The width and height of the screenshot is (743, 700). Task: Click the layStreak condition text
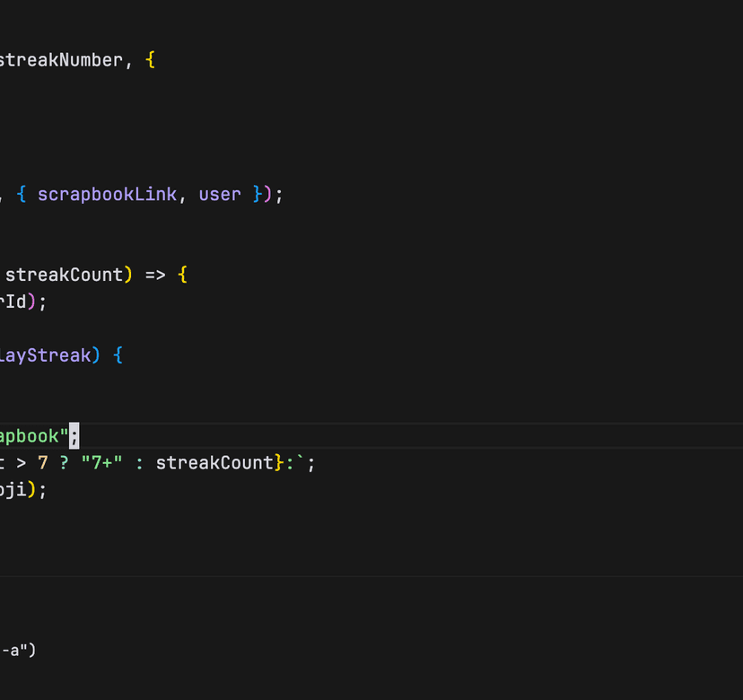(x=46, y=355)
